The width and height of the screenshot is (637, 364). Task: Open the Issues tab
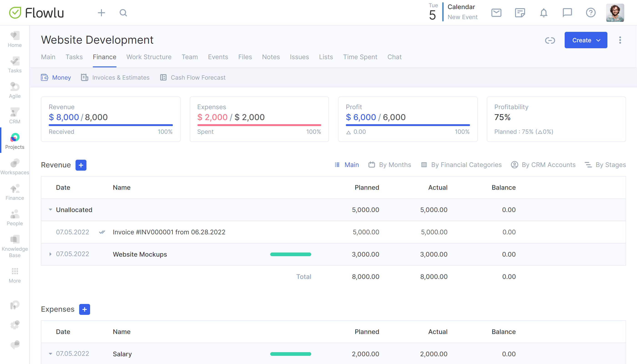point(299,57)
